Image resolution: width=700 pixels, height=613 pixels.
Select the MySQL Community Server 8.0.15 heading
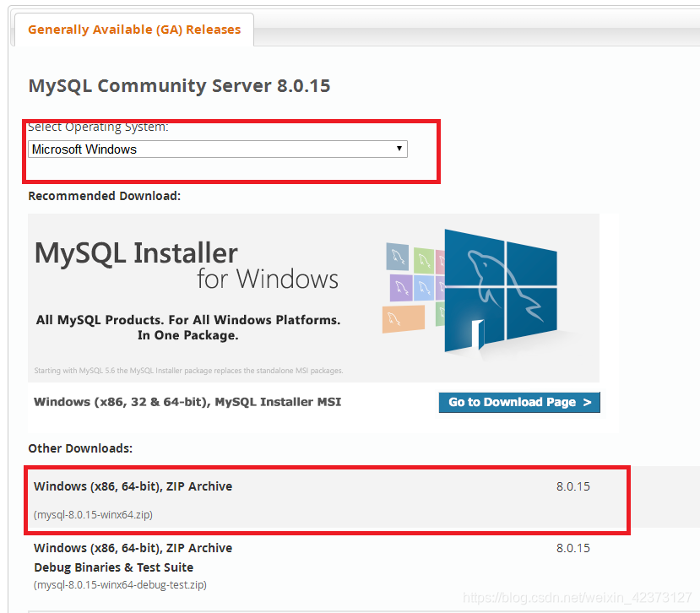click(x=180, y=86)
